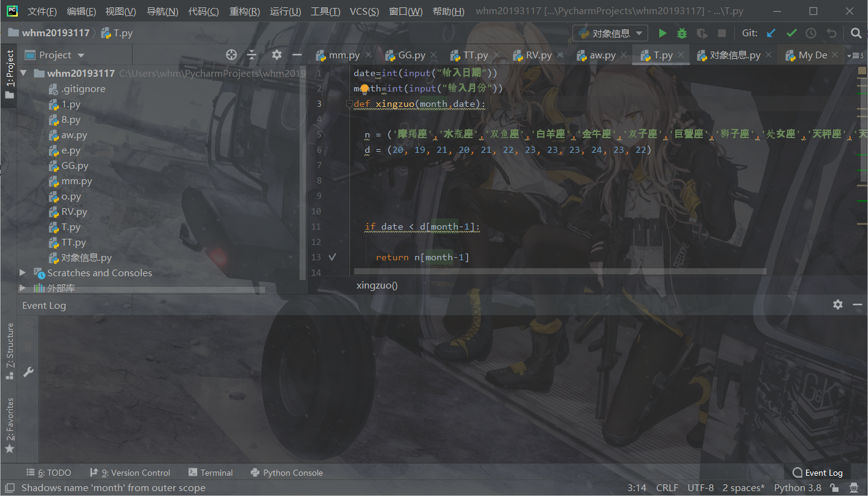
Task: Collapse all in Project panel icon
Action: (x=252, y=55)
